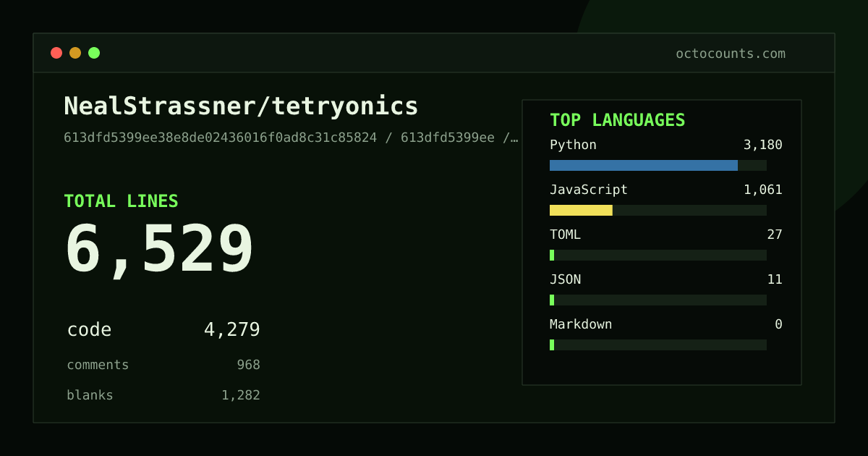Screen dimensions: 868x456
Task: Click the Markdown progress bar
Action: (658, 345)
